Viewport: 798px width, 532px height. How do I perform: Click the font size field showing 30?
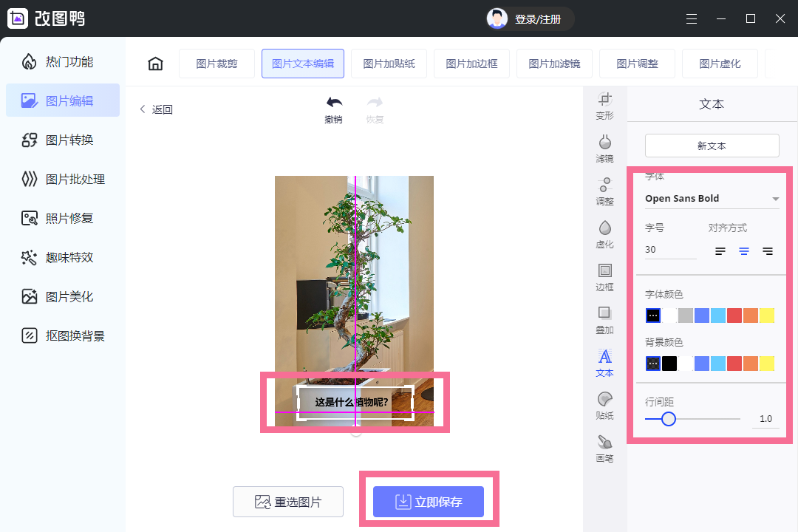pos(671,250)
